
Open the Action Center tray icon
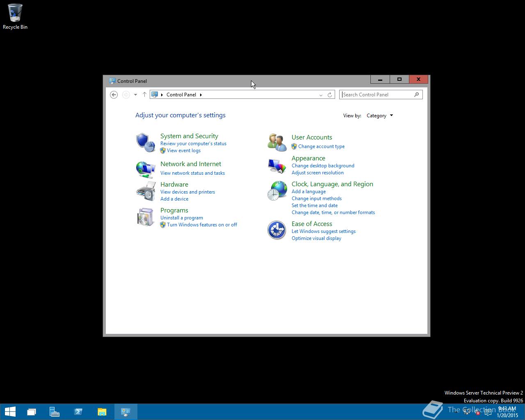point(488,412)
